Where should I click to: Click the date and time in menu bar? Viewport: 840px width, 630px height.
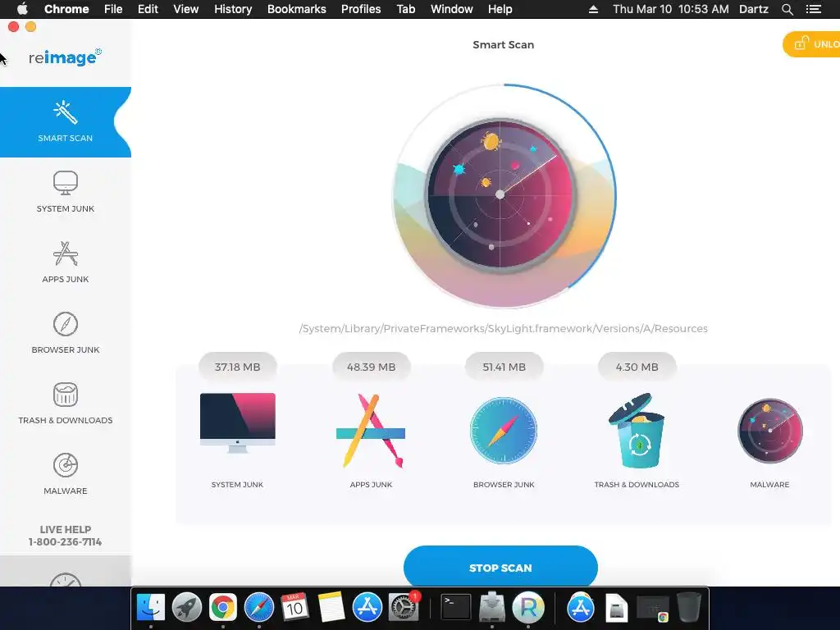click(x=671, y=9)
